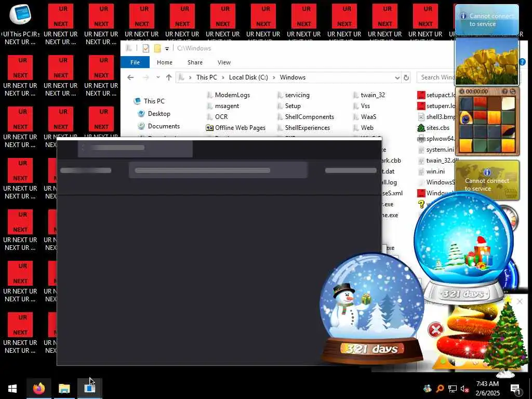This screenshot has height=399, width=532.
Task: Select Documents in the navigation pane
Action: click(x=159, y=126)
